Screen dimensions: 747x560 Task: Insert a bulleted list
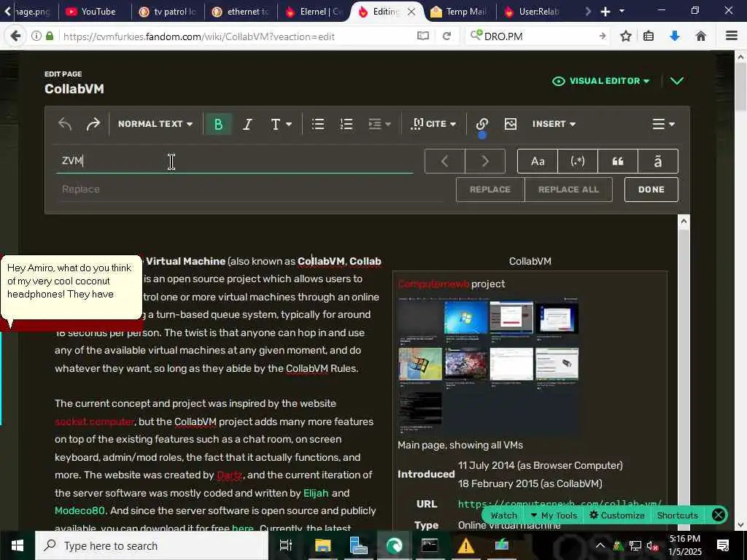[318, 124]
